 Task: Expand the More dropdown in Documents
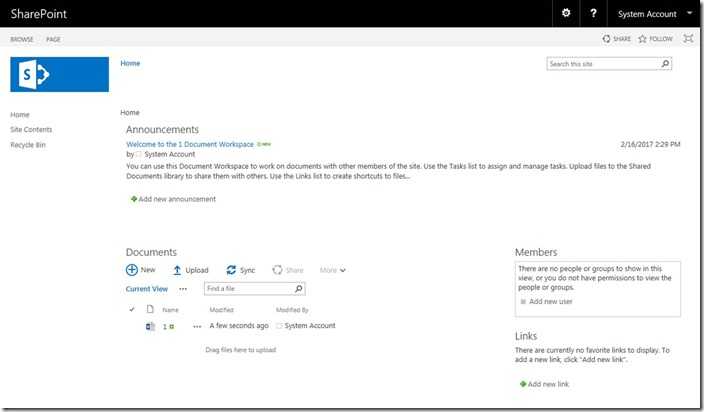(333, 270)
